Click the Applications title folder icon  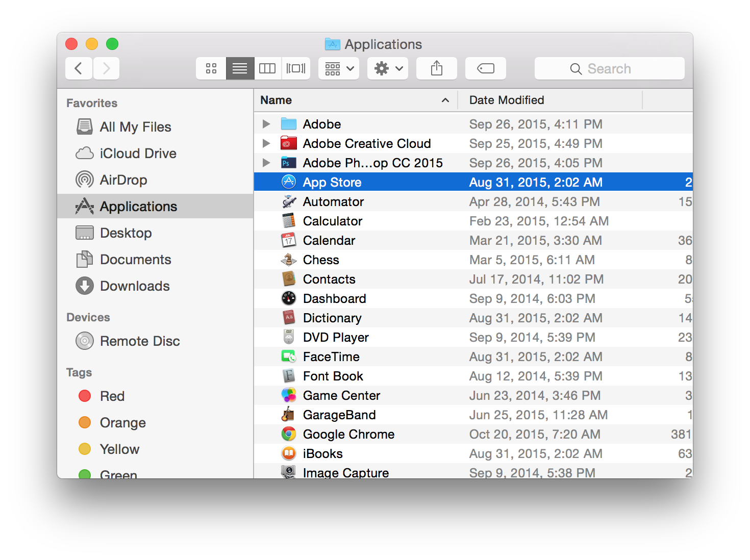(x=333, y=44)
